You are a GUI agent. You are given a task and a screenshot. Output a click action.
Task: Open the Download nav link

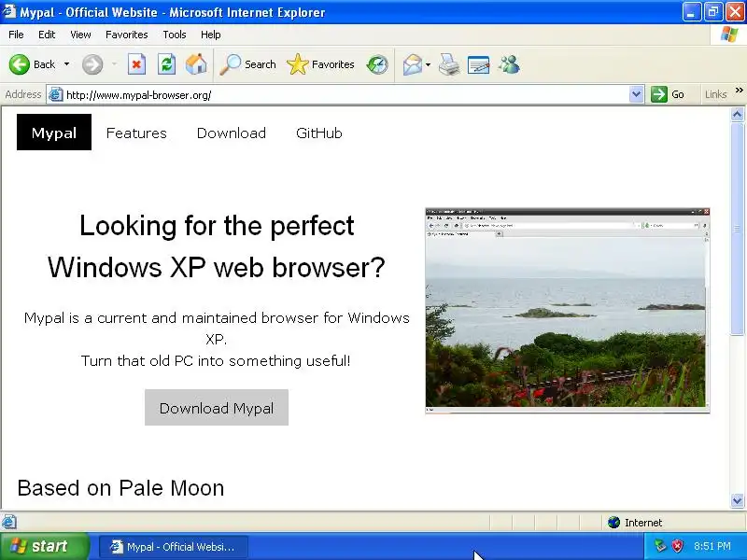231,133
